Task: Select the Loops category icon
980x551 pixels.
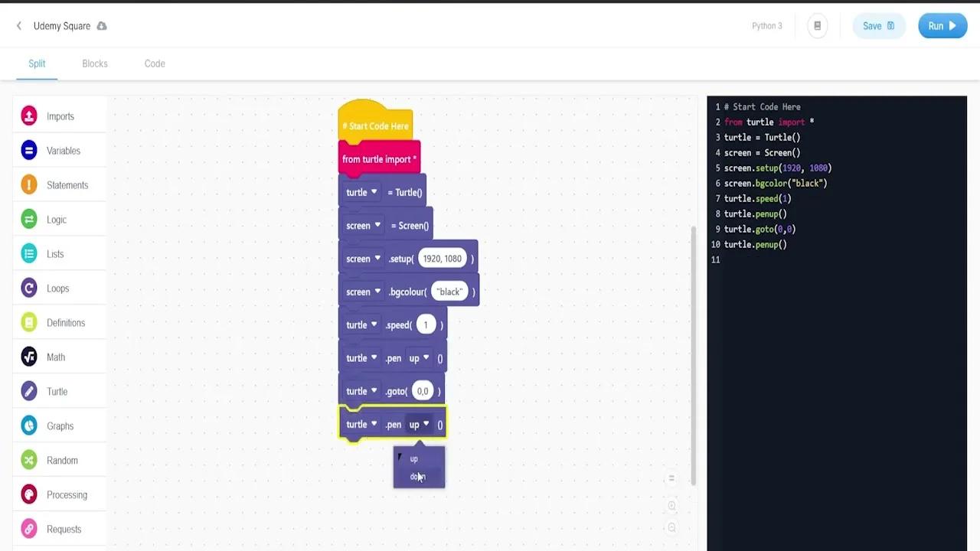Action: (29, 289)
